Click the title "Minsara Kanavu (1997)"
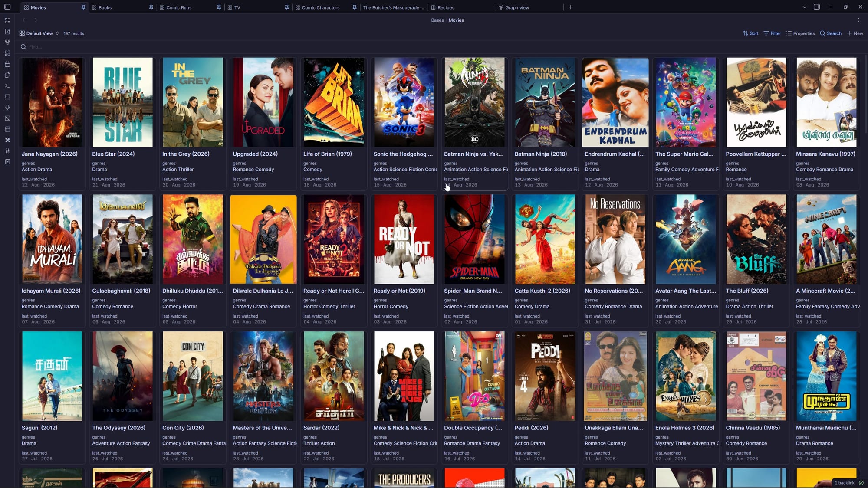 [825, 154]
